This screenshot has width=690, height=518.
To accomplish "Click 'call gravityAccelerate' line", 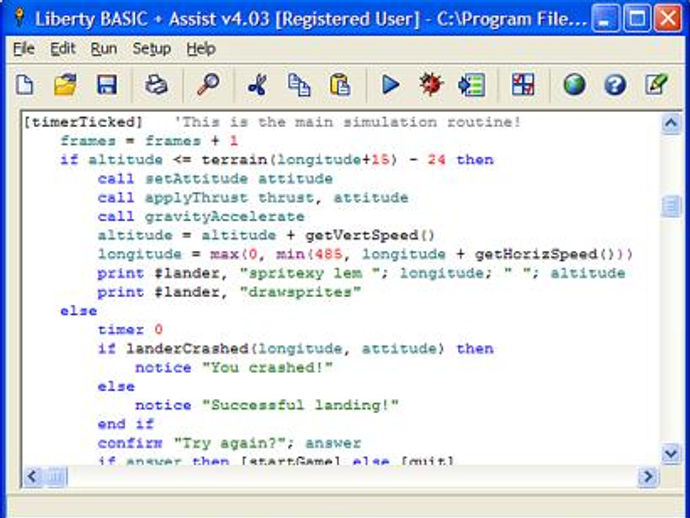I will (x=201, y=217).
